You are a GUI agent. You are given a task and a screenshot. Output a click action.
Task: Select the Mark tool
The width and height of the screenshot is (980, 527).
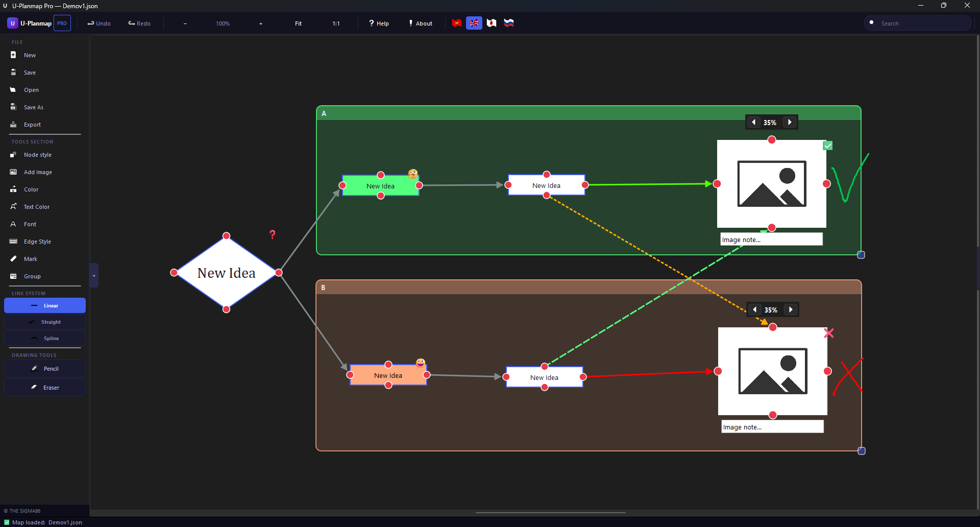coord(45,259)
